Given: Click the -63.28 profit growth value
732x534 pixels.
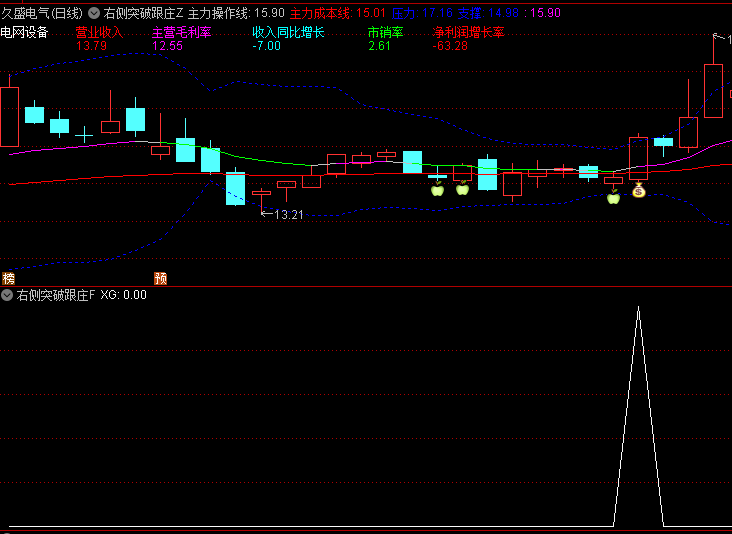Looking at the screenshot, I should [450, 46].
